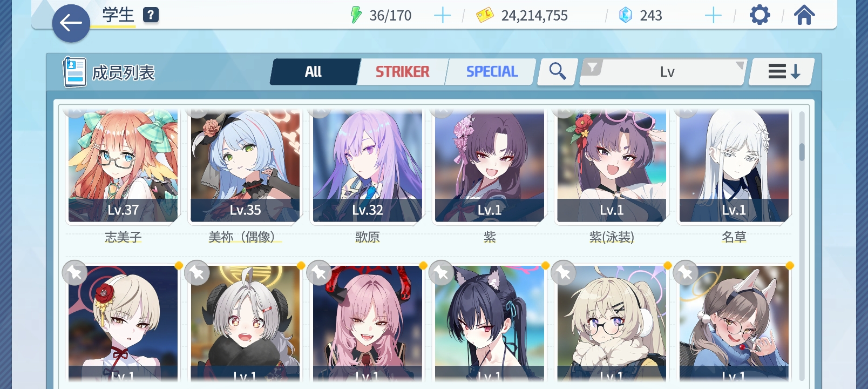The height and width of the screenshot is (389, 868).
Task: Toggle the favorite pin on the pink-haired horned student
Action: pyautogui.click(x=318, y=273)
